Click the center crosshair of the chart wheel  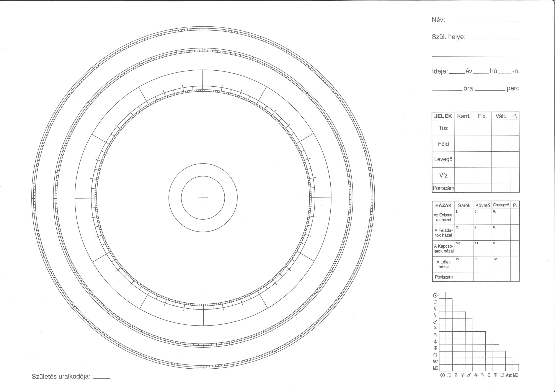pyautogui.click(x=203, y=198)
